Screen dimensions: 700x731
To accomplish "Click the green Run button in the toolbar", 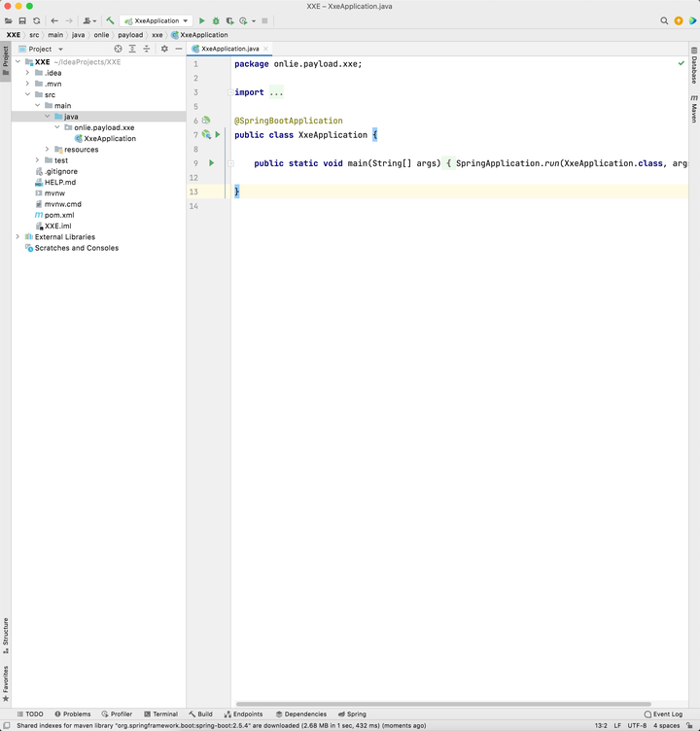I will point(202,20).
